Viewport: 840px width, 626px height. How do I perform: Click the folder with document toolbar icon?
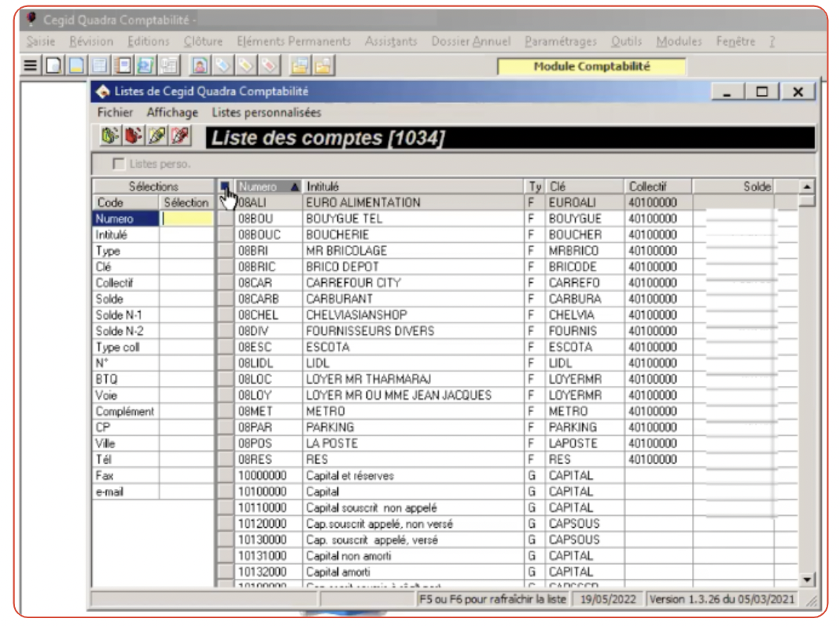point(323,66)
